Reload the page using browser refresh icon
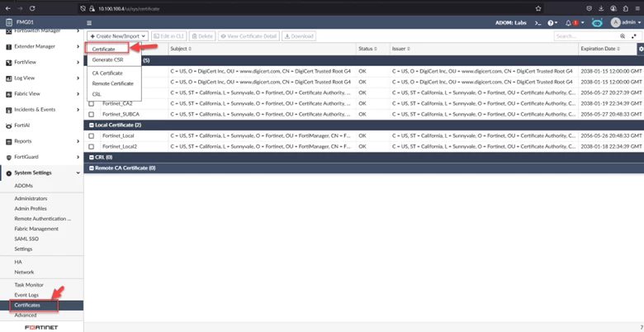The image size is (644, 332). (32, 8)
